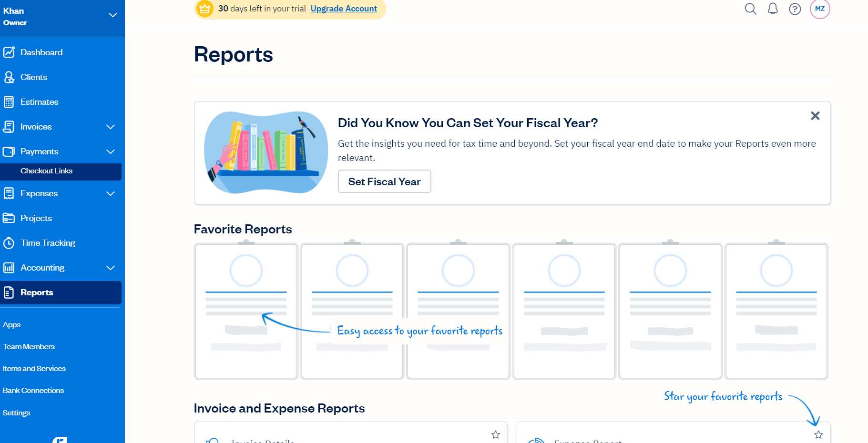Star the Invoice Details report
868x443 pixels.
496,434
